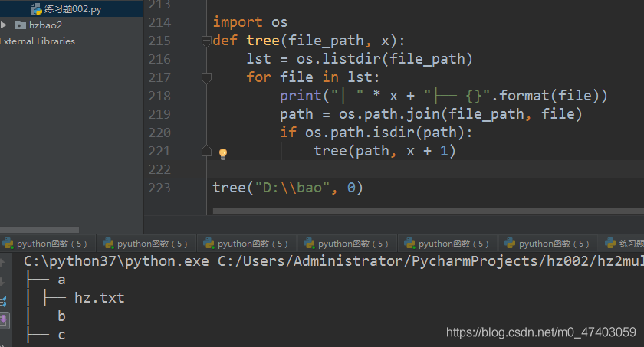Click recursive call 'tree(path, x + 1)'
The width and height of the screenshot is (644, 347).
point(384,151)
